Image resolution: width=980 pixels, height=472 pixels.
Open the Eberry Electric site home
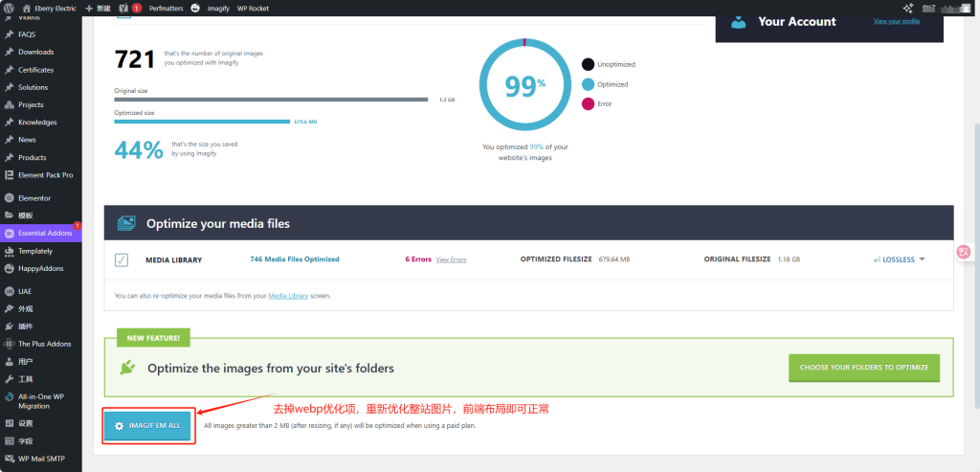(50, 8)
